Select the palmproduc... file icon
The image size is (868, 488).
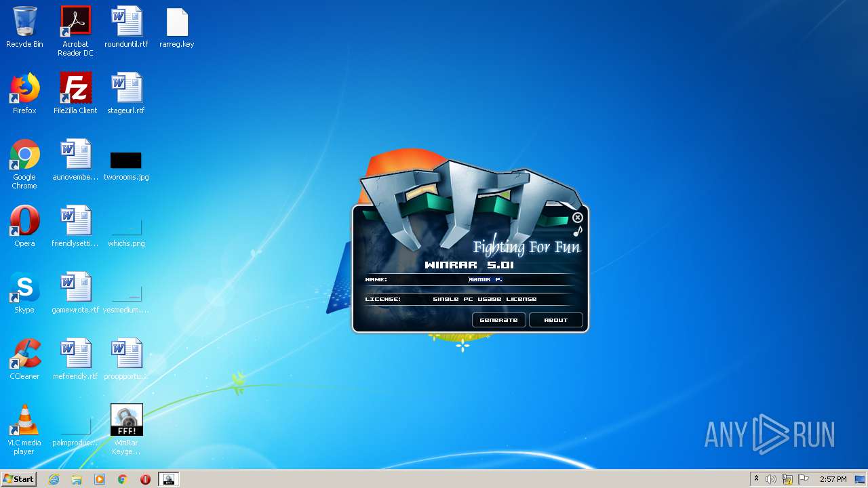(75, 432)
